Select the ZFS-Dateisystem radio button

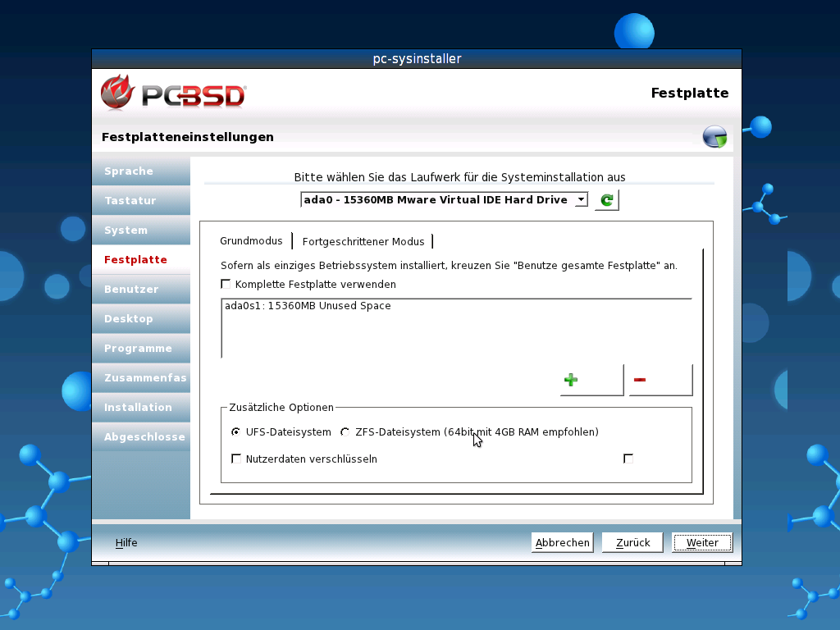345,431
